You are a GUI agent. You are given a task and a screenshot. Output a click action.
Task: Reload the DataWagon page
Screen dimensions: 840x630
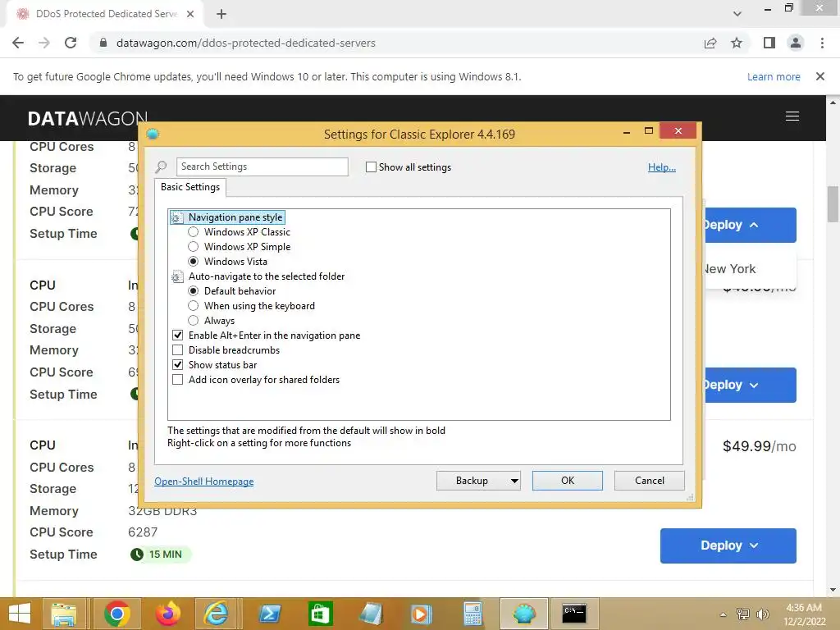tap(71, 43)
